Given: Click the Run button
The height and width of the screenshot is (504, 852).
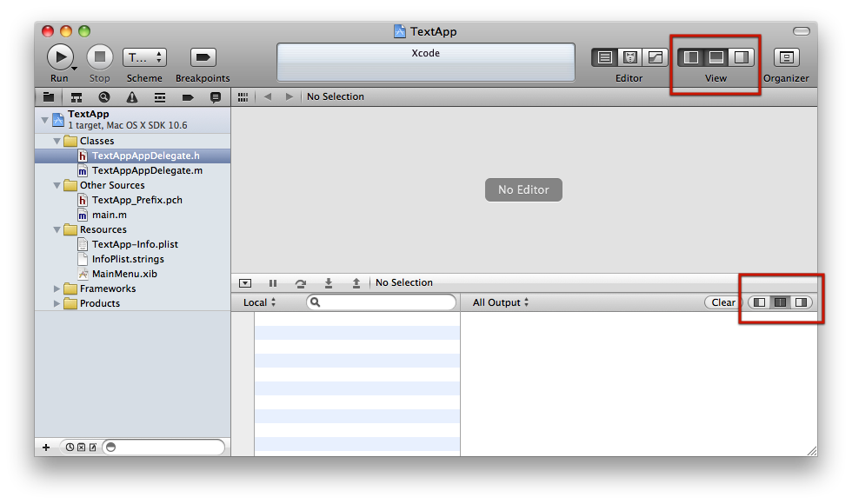Looking at the screenshot, I should 60,57.
